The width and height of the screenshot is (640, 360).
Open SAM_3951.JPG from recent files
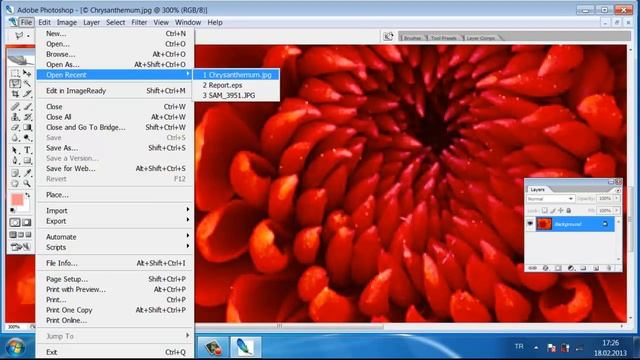click(x=237, y=95)
